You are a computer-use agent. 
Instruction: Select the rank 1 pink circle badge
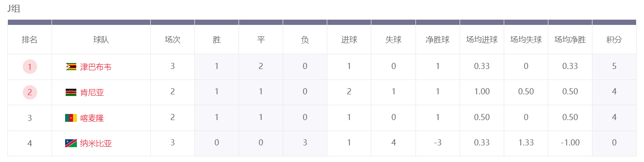click(30, 67)
